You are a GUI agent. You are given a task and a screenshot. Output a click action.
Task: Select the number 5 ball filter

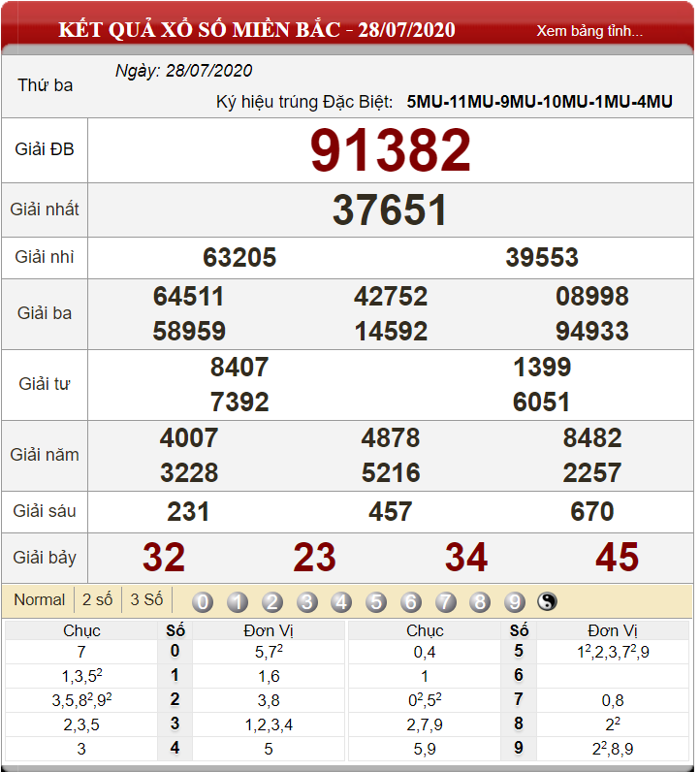tap(376, 601)
